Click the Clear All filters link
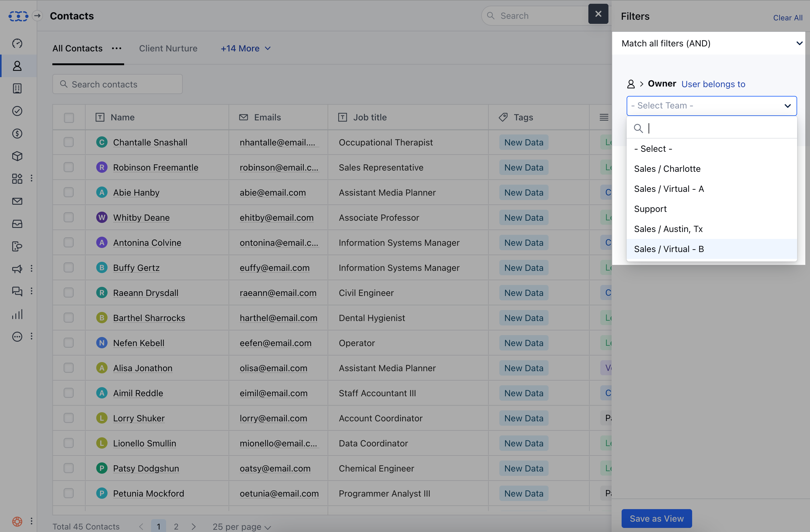Screen dimensions: 810x532 (787, 18)
